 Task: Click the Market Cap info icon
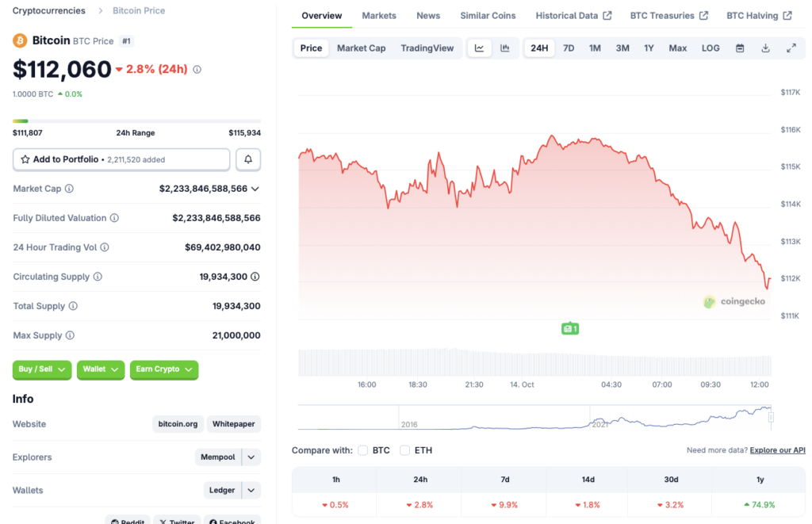point(69,189)
